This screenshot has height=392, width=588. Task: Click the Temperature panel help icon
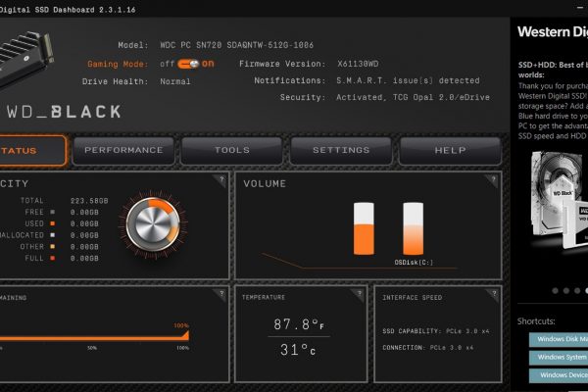[x=359, y=294]
